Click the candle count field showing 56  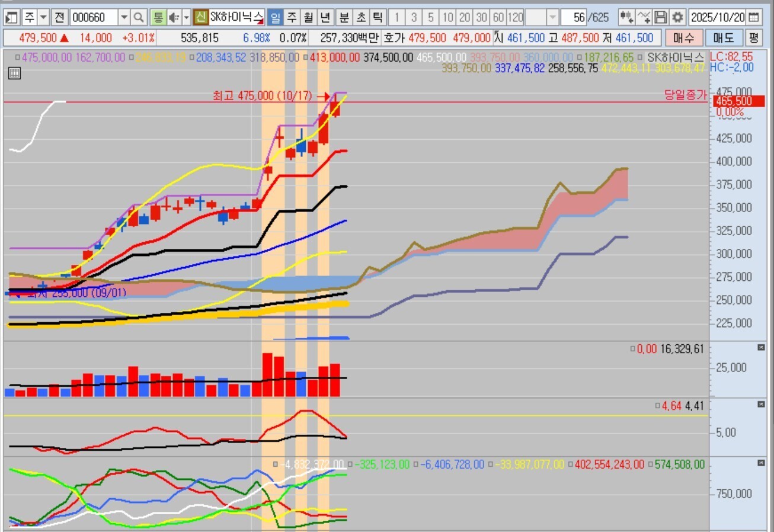pyautogui.click(x=575, y=17)
